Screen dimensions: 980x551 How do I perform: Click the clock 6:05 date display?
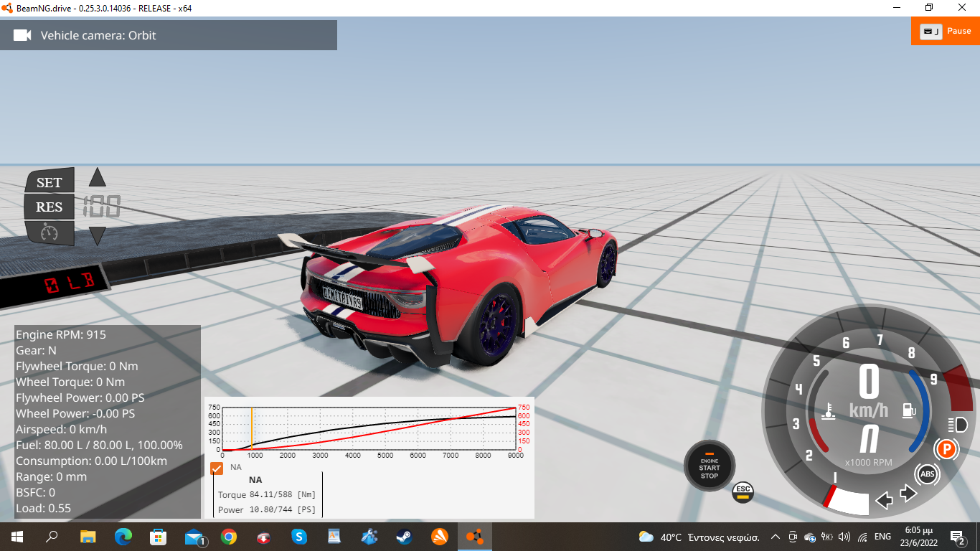point(918,537)
